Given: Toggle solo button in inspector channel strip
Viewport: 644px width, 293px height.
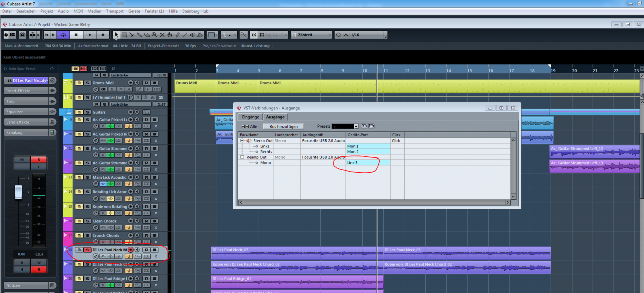Looking at the screenshot, I should coord(38,159).
